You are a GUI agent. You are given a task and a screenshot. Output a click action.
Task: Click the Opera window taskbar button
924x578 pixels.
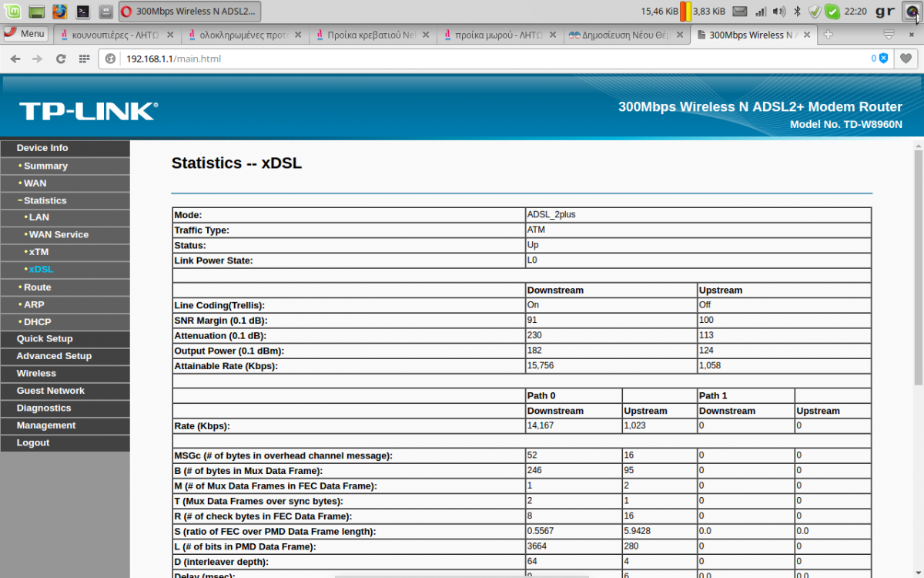tap(190, 12)
